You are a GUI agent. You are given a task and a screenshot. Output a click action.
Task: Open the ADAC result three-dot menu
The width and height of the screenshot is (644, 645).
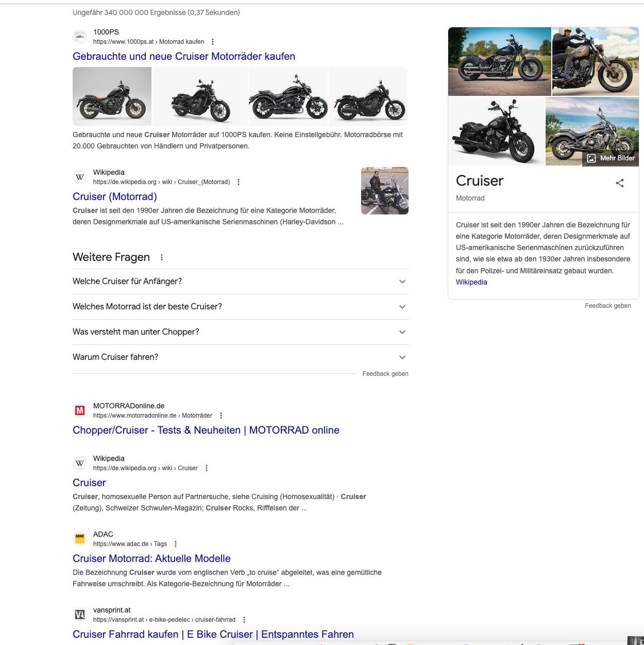(x=176, y=544)
